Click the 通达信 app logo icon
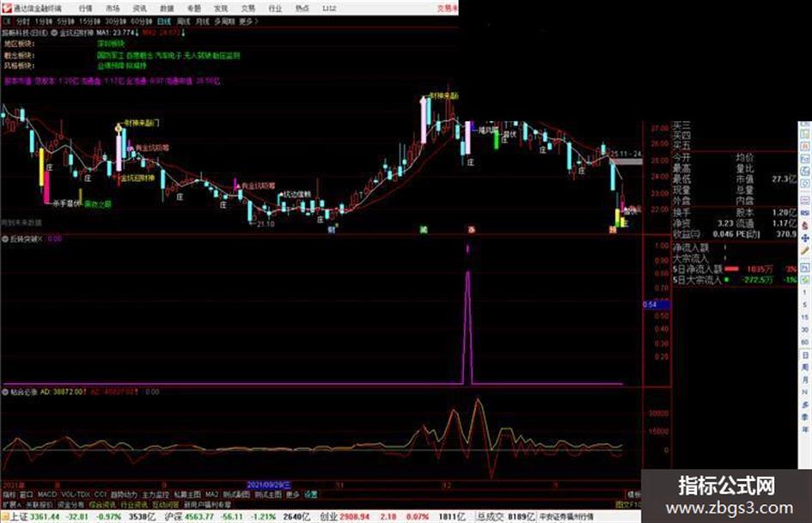The image size is (812, 523). click(x=6, y=7)
